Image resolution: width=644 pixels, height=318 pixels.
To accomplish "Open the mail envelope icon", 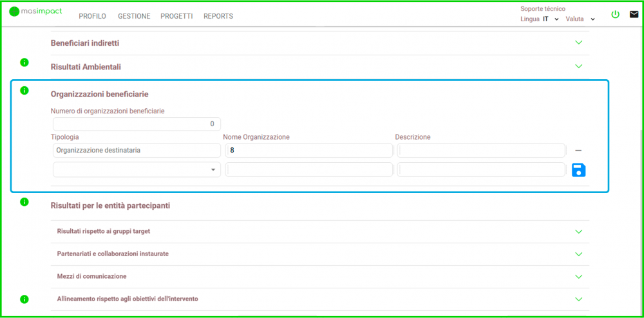I will coord(634,14).
